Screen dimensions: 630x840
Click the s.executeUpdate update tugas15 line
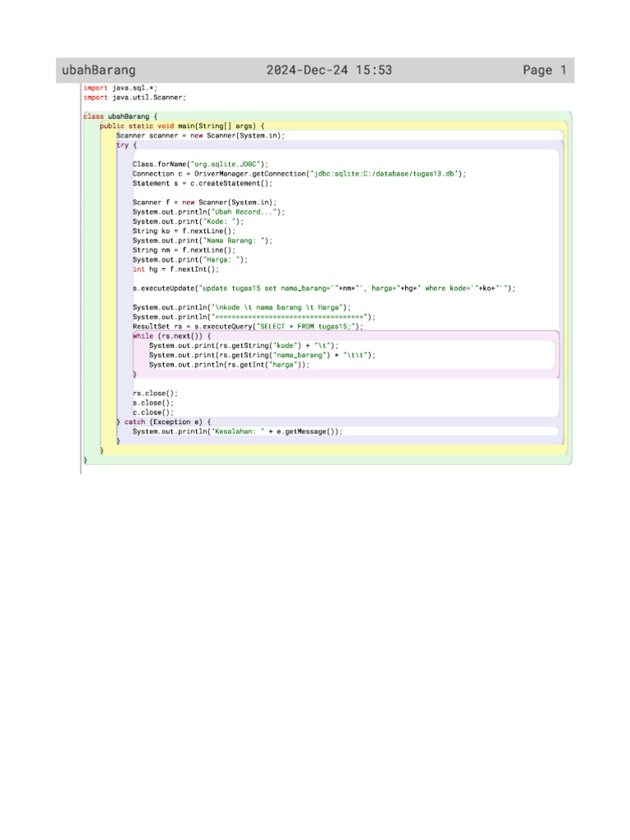coord(324,289)
